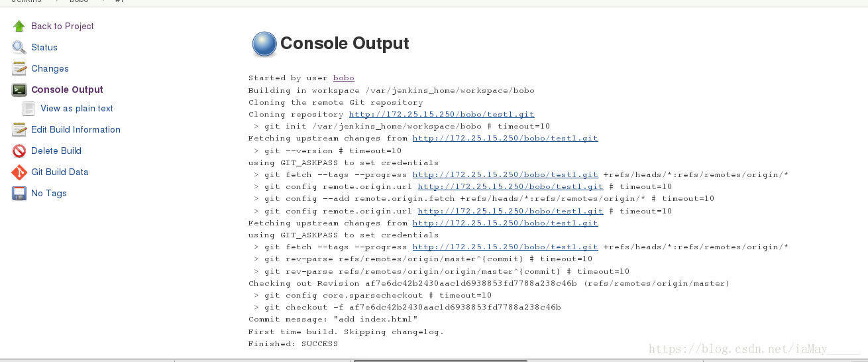Click the 'Console Output' page heading text

[x=345, y=43]
